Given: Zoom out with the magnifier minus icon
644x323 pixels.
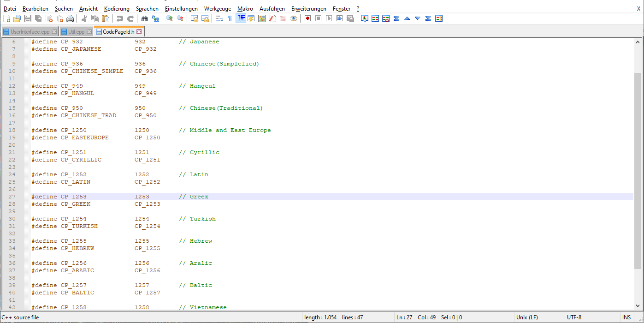Looking at the screenshot, I should point(180,18).
